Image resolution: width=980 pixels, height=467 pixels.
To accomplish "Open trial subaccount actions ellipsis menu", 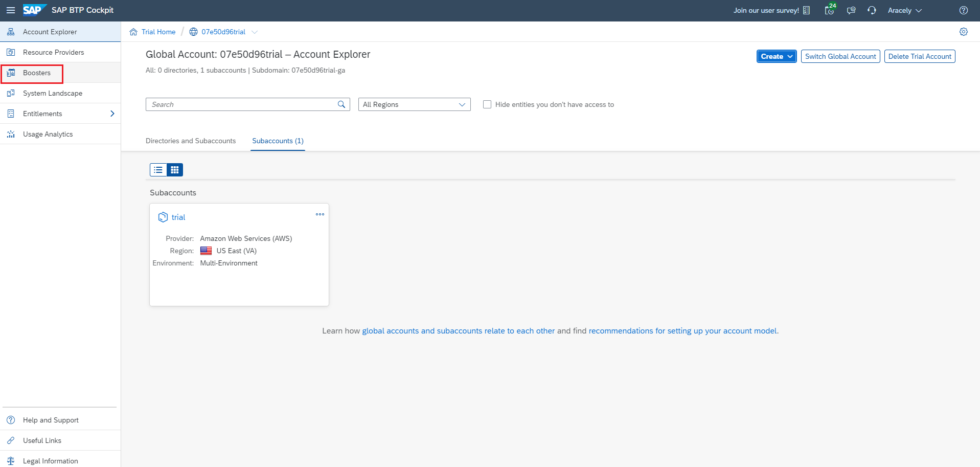I will (320, 214).
